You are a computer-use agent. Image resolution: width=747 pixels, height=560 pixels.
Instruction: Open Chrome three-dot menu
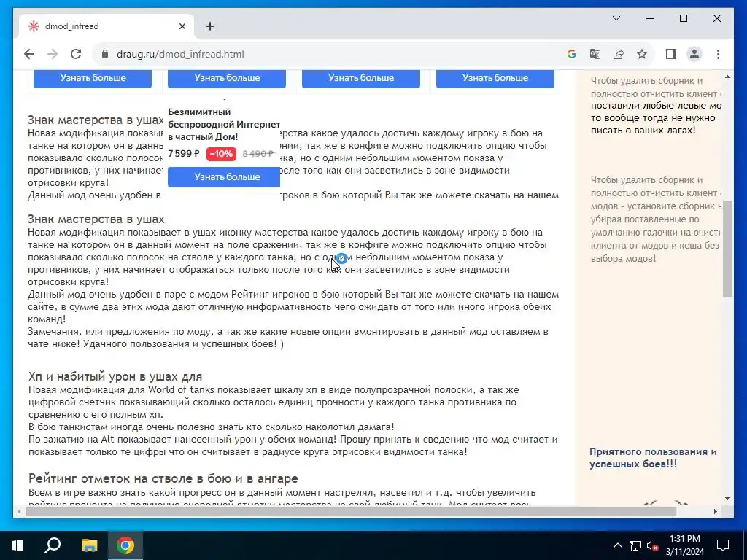pyautogui.click(x=718, y=54)
